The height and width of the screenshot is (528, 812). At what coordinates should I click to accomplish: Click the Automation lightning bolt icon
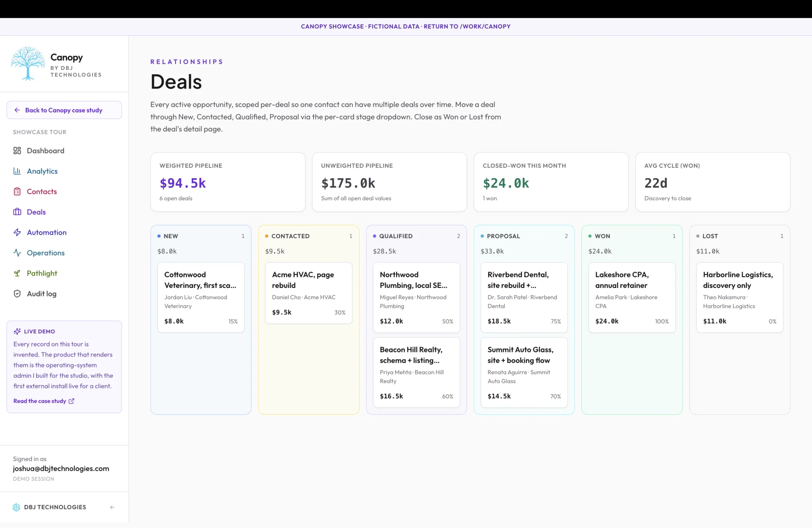(x=17, y=232)
